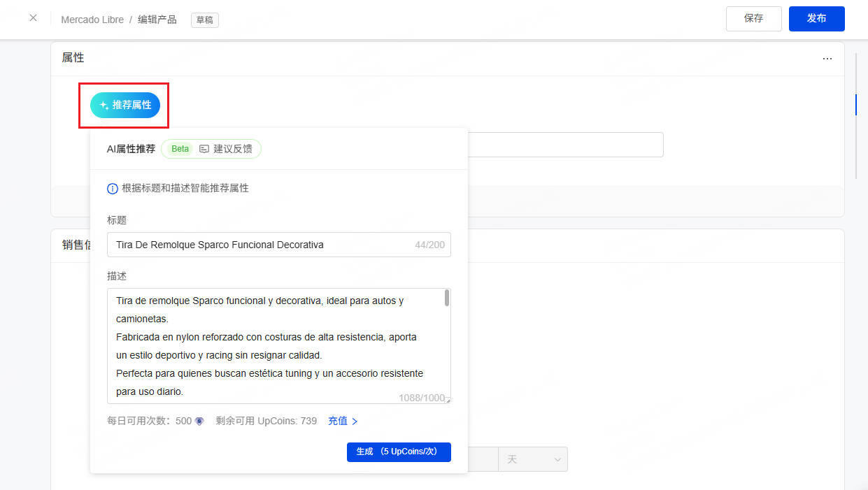Image resolution: width=868 pixels, height=490 pixels.
Task: Publish the product with 发布 button
Action: pyautogui.click(x=816, y=19)
